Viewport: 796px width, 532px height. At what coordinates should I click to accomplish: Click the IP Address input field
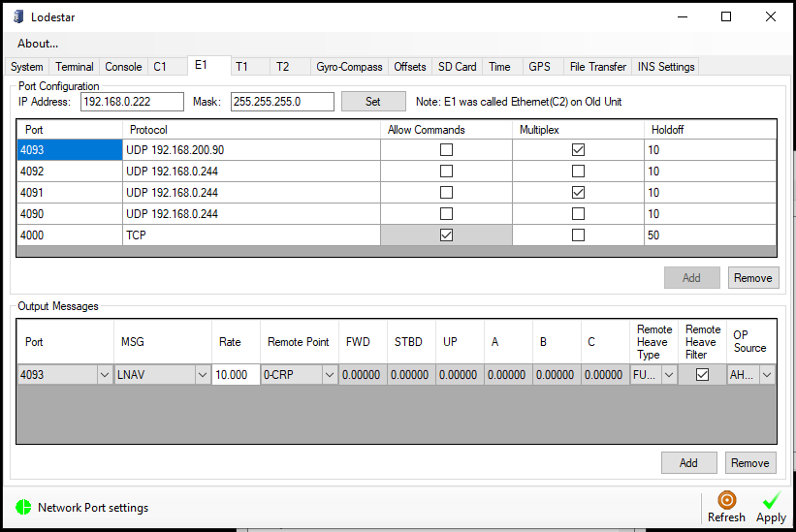click(x=132, y=102)
